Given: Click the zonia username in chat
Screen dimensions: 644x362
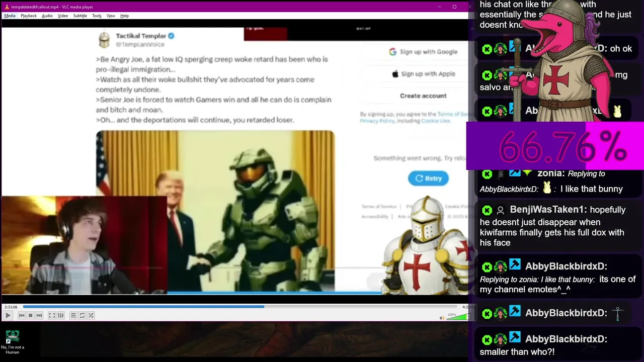Looking at the screenshot, I should tap(550, 173).
